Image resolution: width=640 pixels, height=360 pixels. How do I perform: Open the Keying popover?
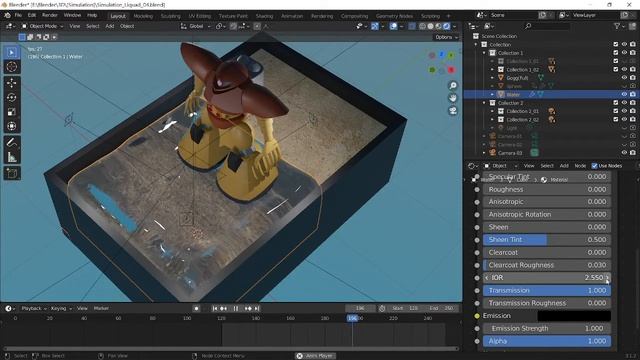tap(61, 309)
